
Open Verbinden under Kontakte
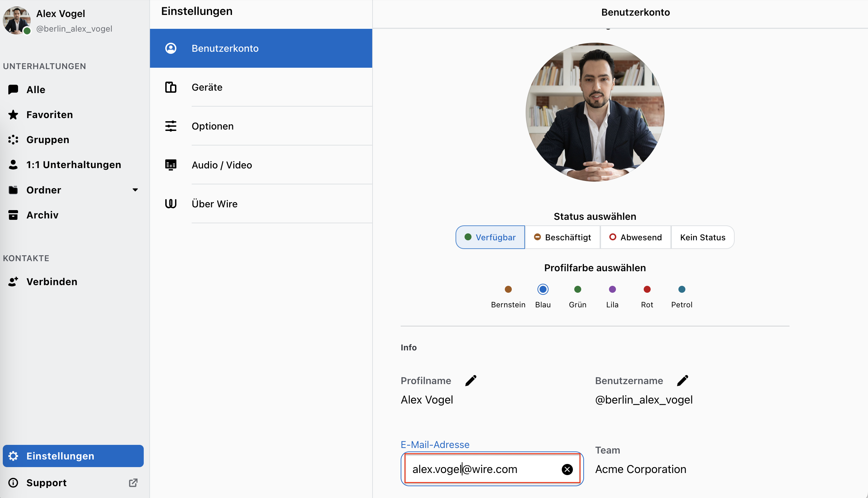tap(73, 282)
